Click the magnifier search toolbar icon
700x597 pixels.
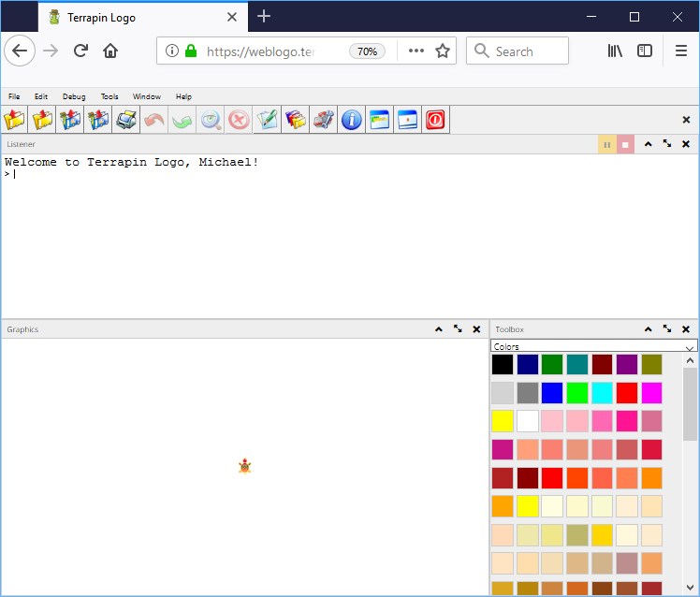pos(211,120)
